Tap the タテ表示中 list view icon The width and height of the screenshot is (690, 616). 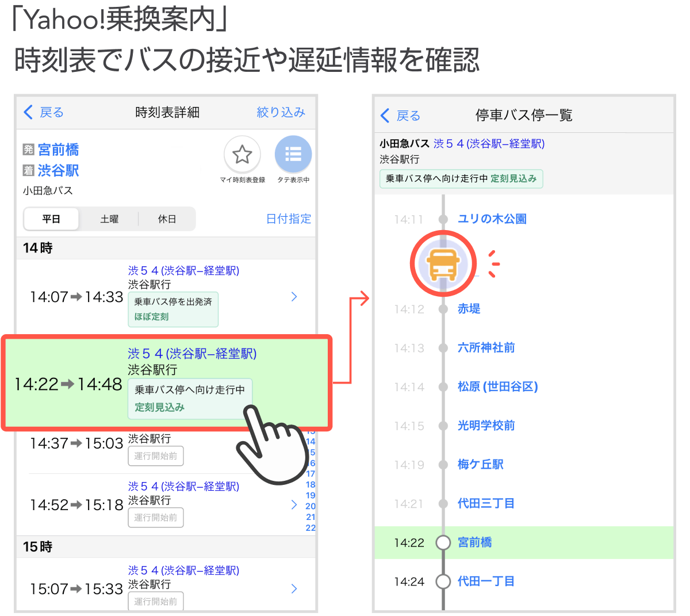293,155
